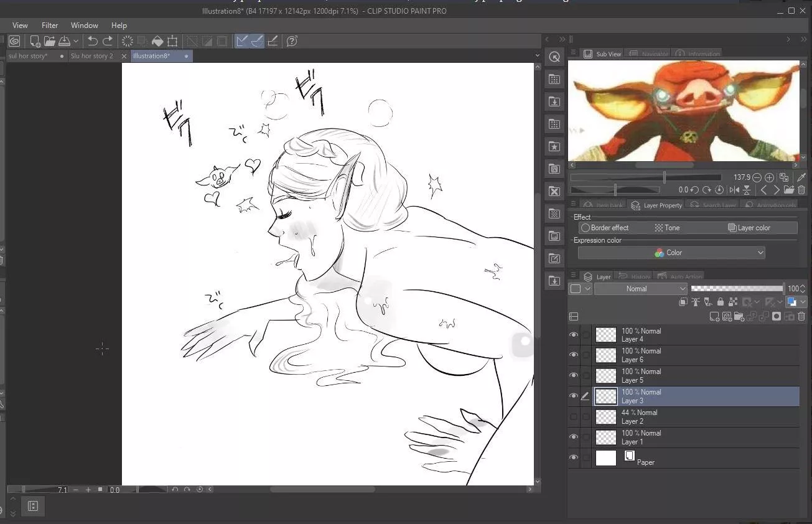Click the Redo icon in the toolbar
The width and height of the screenshot is (812, 524).
[107, 40]
